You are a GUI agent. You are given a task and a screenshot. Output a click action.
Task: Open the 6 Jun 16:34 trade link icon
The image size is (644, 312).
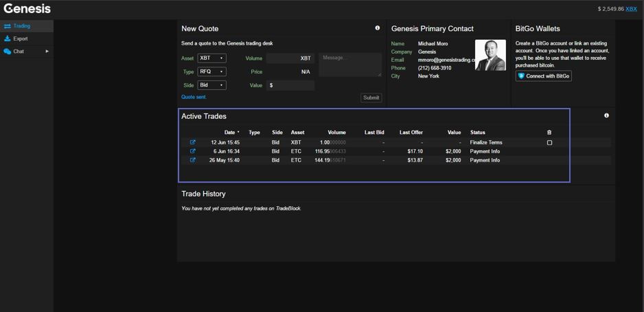tap(193, 151)
